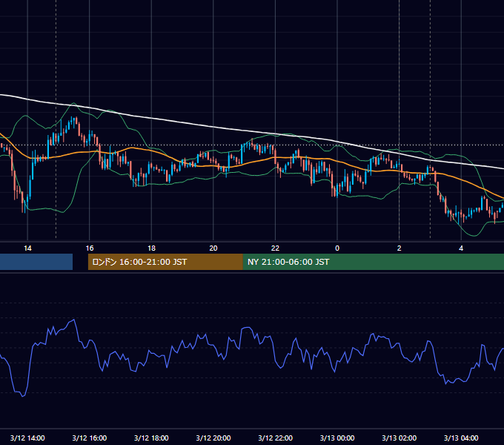Viewport: 504px width, 445px height.
Task: Click the 3/12 22:00 timestamp label
Action: point(275,438)
